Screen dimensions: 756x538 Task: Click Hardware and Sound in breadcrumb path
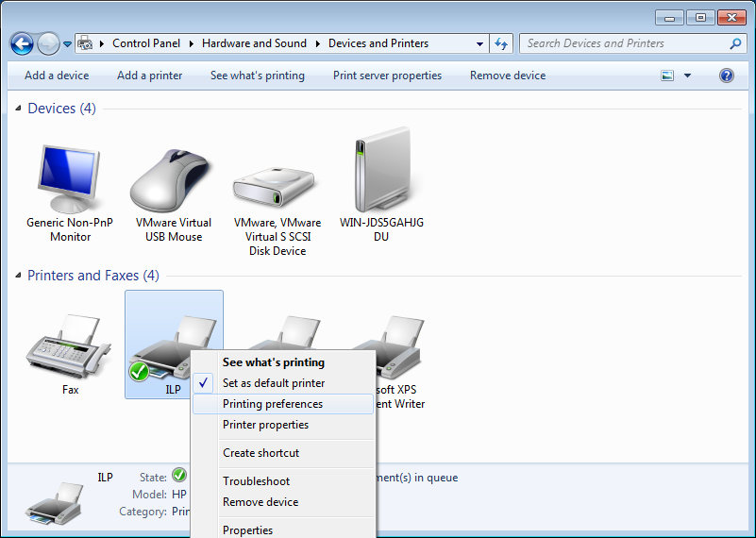(254, 43)
